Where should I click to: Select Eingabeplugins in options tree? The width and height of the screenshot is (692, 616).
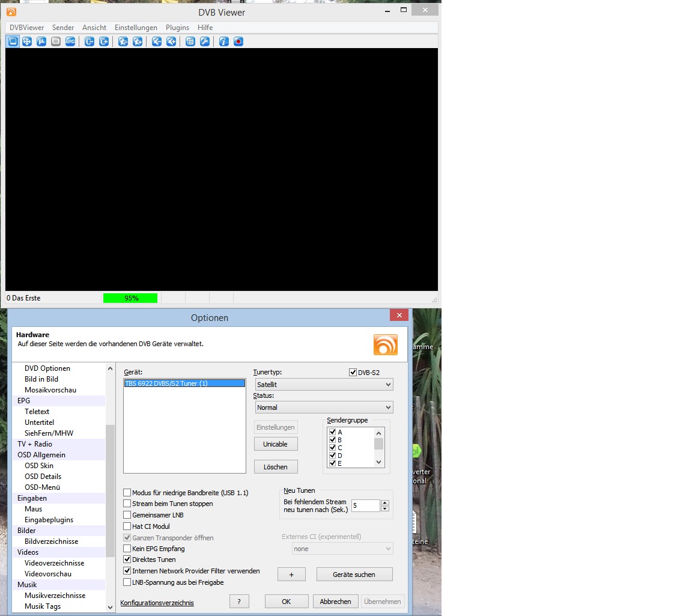tap(49, 520)
